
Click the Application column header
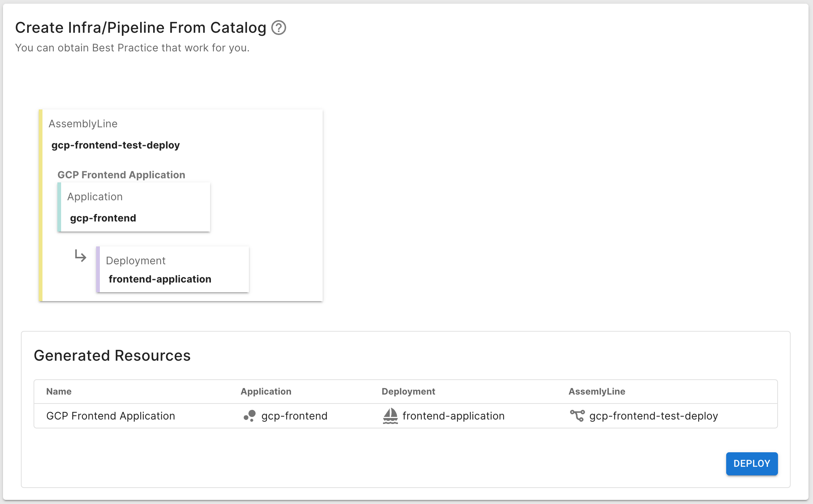(266, 392)
